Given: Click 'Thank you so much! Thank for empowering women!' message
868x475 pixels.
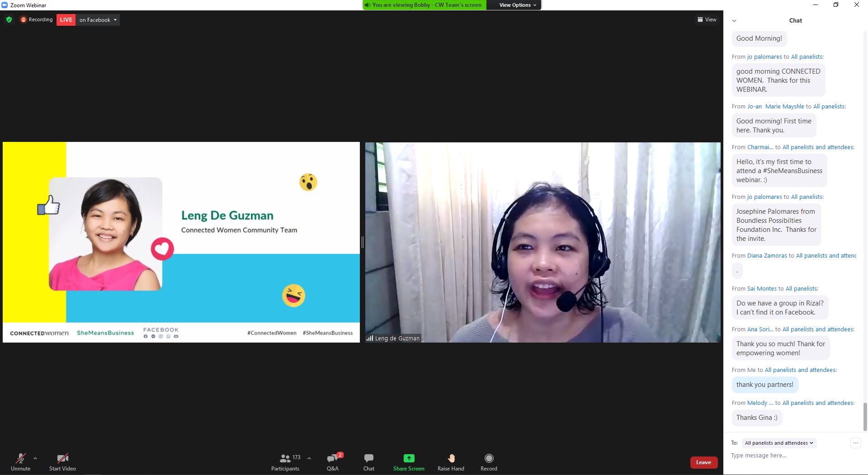Looking at the screenshot, I should [781, 348].
